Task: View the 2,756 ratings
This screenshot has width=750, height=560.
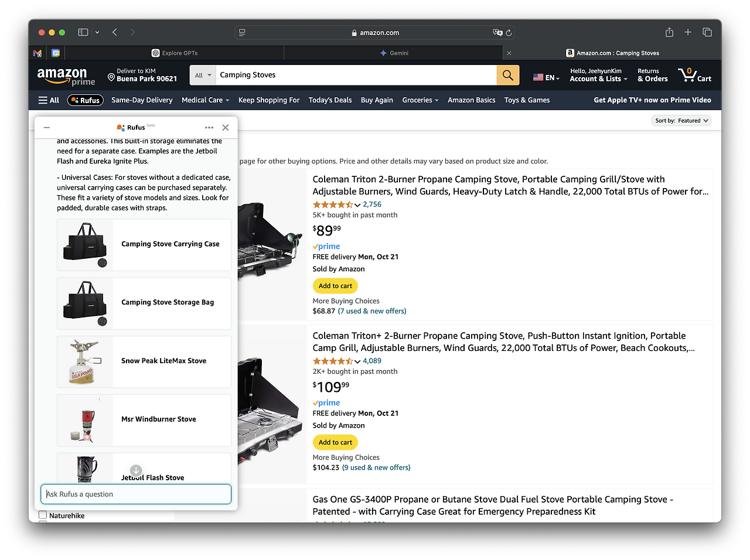Action: pos(372,204)
